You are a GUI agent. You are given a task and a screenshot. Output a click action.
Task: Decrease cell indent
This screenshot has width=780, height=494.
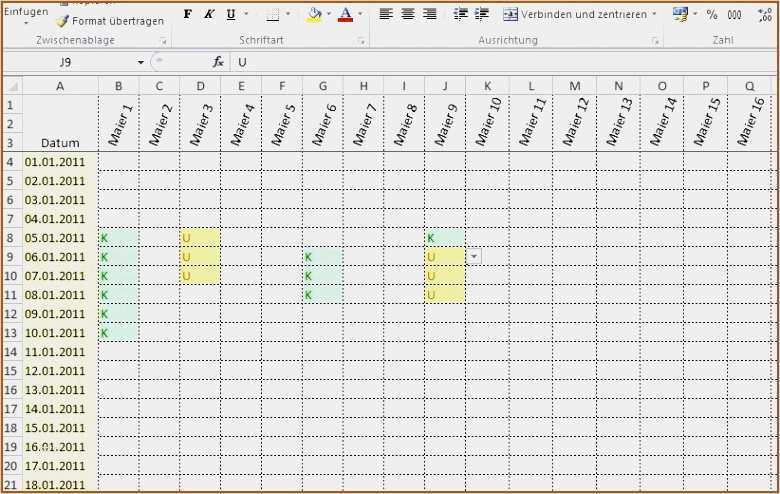(460, 14)
